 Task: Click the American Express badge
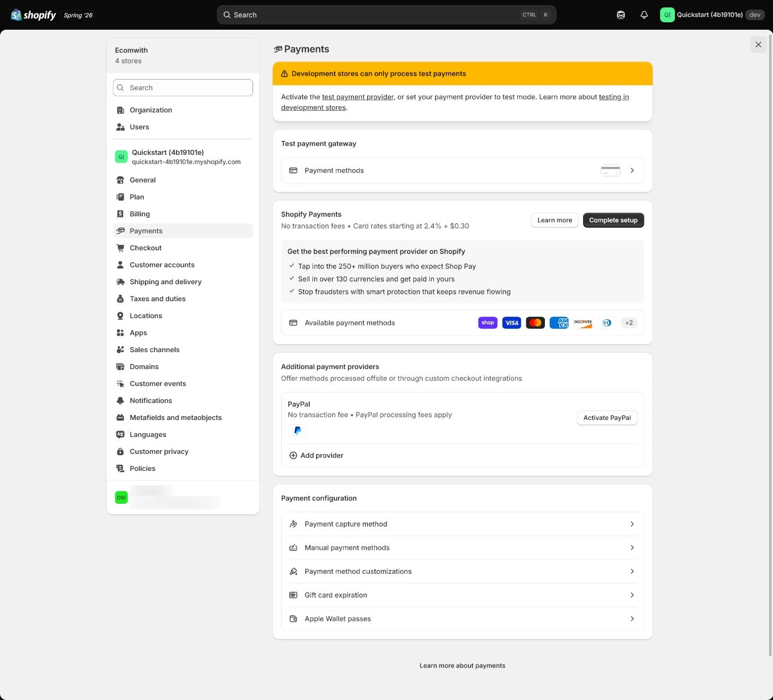(559, 323)
